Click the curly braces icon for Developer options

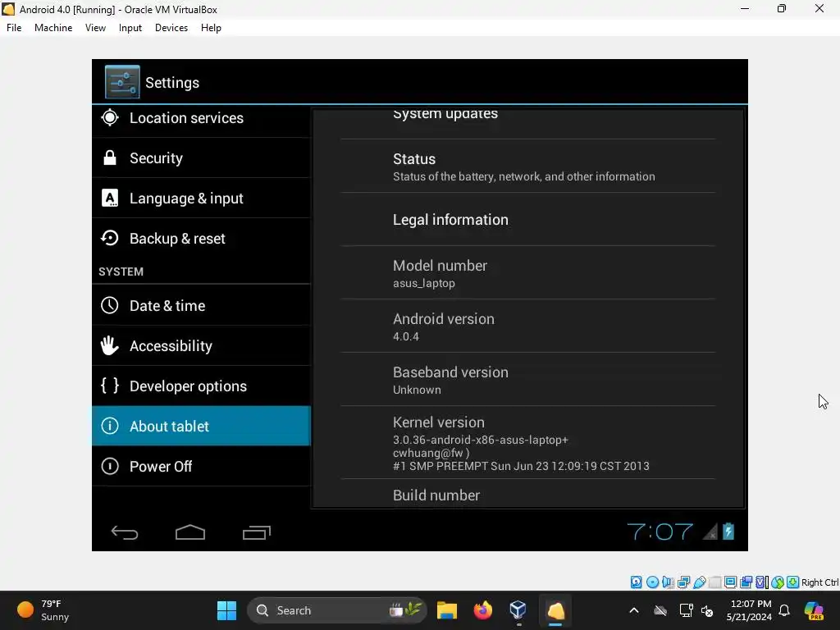[110, 386]
